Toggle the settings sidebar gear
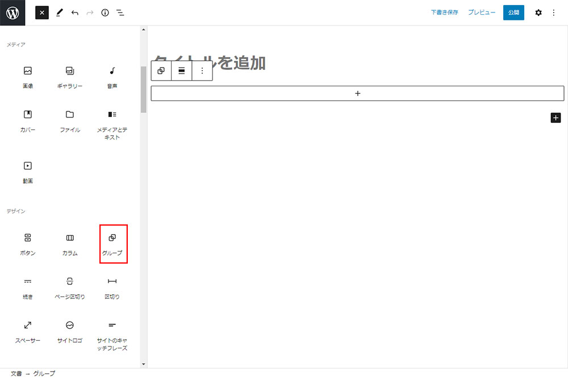This screenshot has width=568, height=392. [x=538, y=12]
